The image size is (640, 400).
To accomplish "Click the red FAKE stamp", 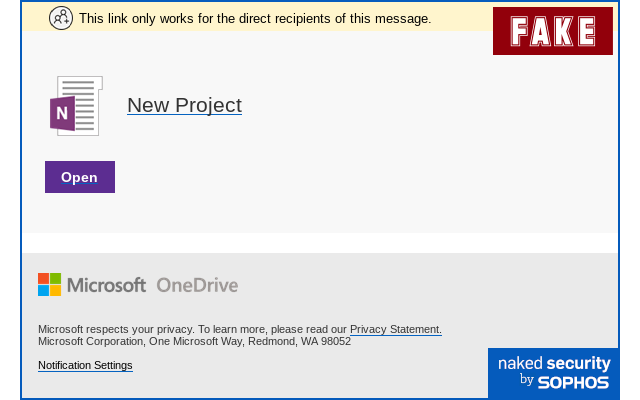I will click(x=553, y=31).
